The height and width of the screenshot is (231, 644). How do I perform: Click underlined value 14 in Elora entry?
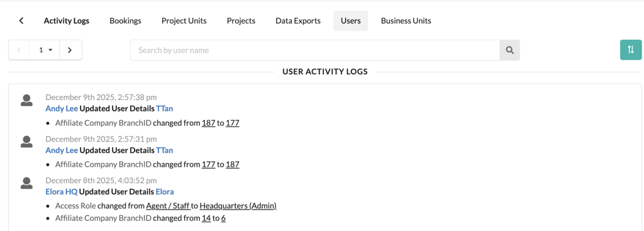point(206,218)
